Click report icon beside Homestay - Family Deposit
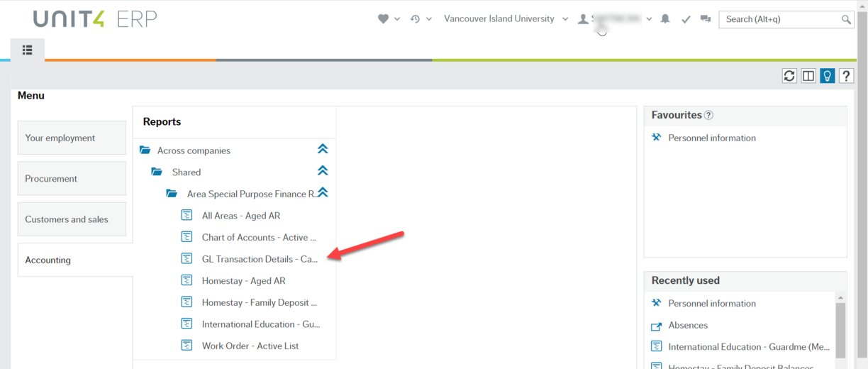This screenshot has height=369, width=868. 187,302
